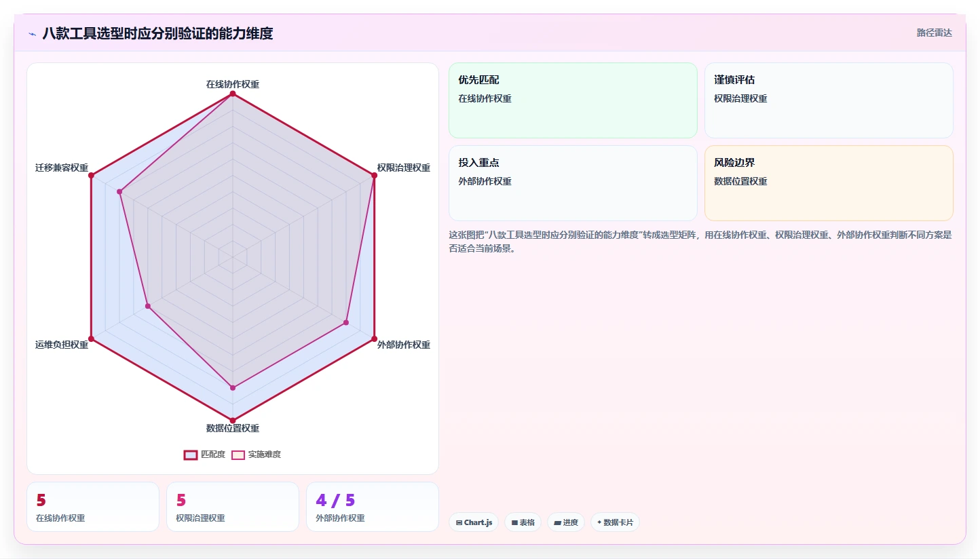The width and height of the screenshot is (980, 559).
Task: Click the 运维负担权重 radar axis label
Action: coord(62,345)
